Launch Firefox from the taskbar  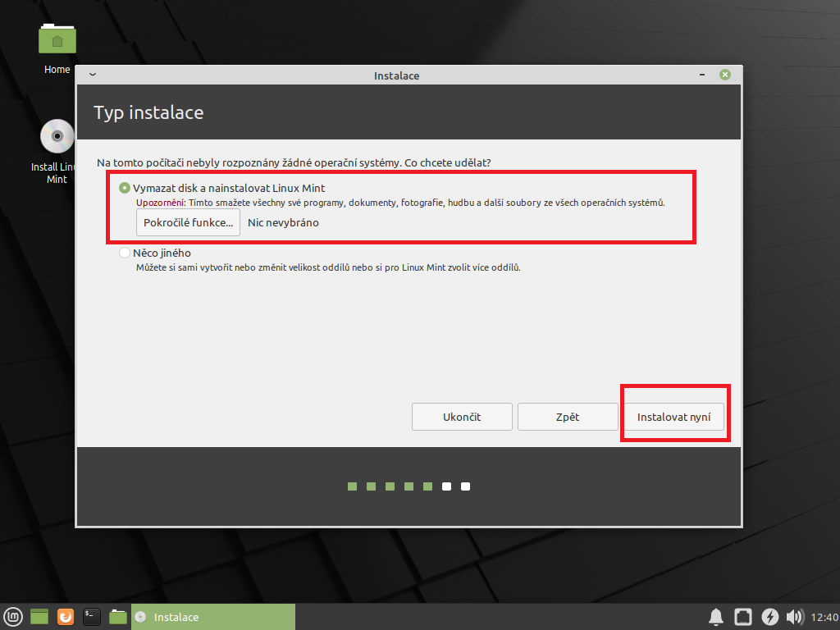[66, 617]
